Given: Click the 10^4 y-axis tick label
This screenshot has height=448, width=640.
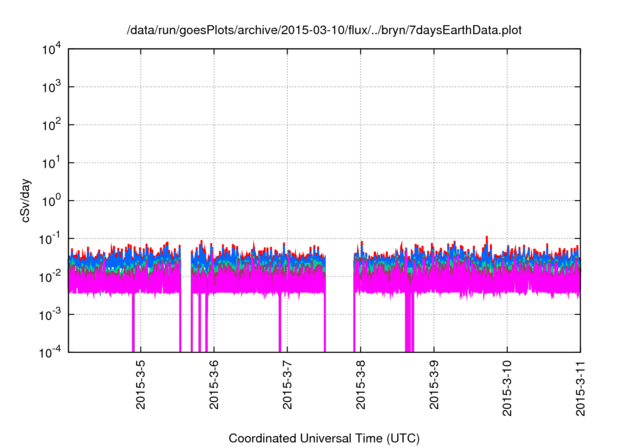Looking at the screenshot, I should coord(52,50).
